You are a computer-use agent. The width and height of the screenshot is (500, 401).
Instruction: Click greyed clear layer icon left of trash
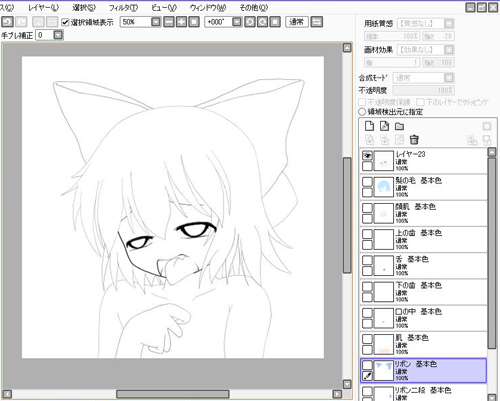pyautogui.click(x=399, y=139)
